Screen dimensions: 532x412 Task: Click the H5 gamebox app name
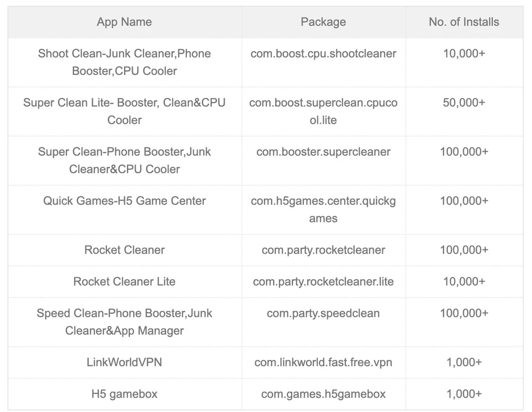coord(124,394)
